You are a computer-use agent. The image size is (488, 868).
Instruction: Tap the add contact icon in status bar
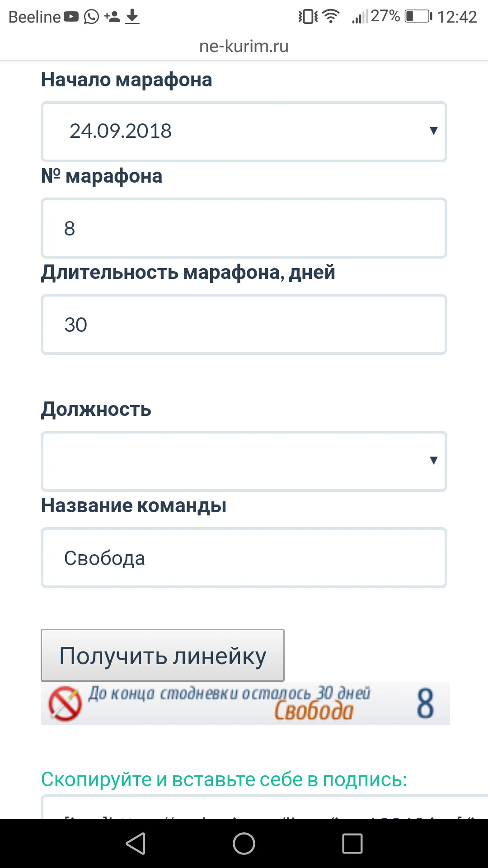click(x=111, y=17)
